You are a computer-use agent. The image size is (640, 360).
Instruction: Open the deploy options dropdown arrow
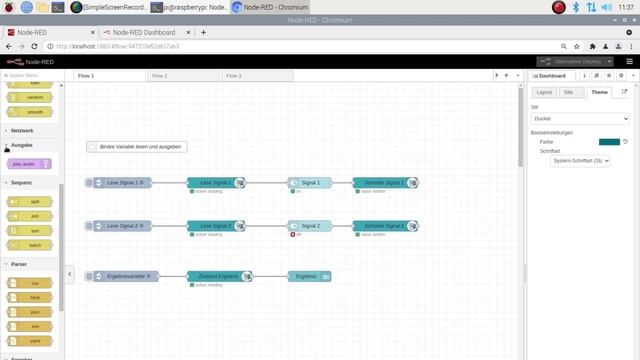610,62
